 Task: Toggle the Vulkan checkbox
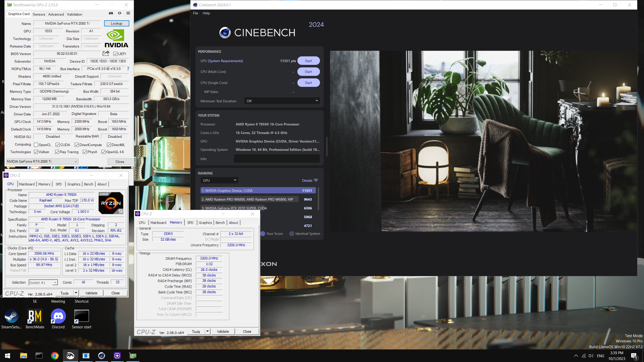(x=36, y=152)
